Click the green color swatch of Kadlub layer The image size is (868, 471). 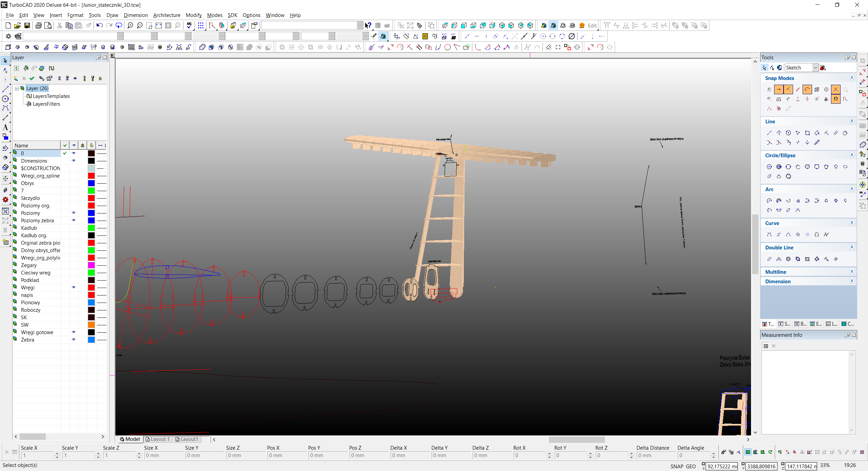point(91,228)
